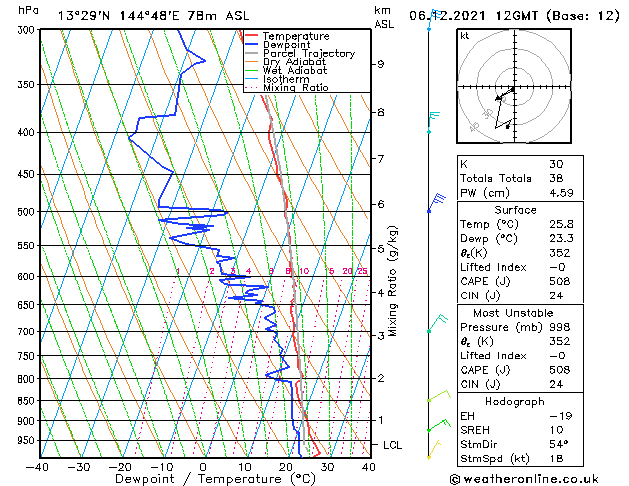This screenshot has width=629, height=486.
Task: Click the blue Dewpoint line sample in legend
Action: pyautogui.click(x=251, y=45)
